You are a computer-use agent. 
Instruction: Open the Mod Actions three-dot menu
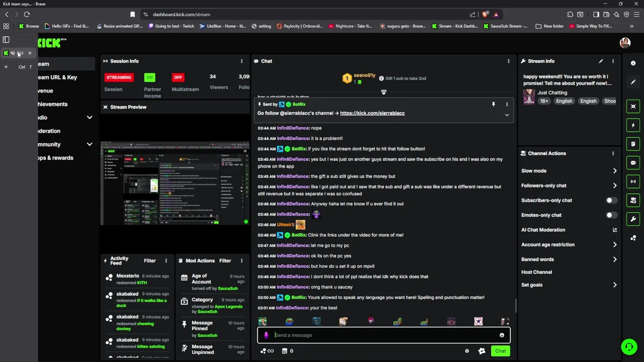242,260
